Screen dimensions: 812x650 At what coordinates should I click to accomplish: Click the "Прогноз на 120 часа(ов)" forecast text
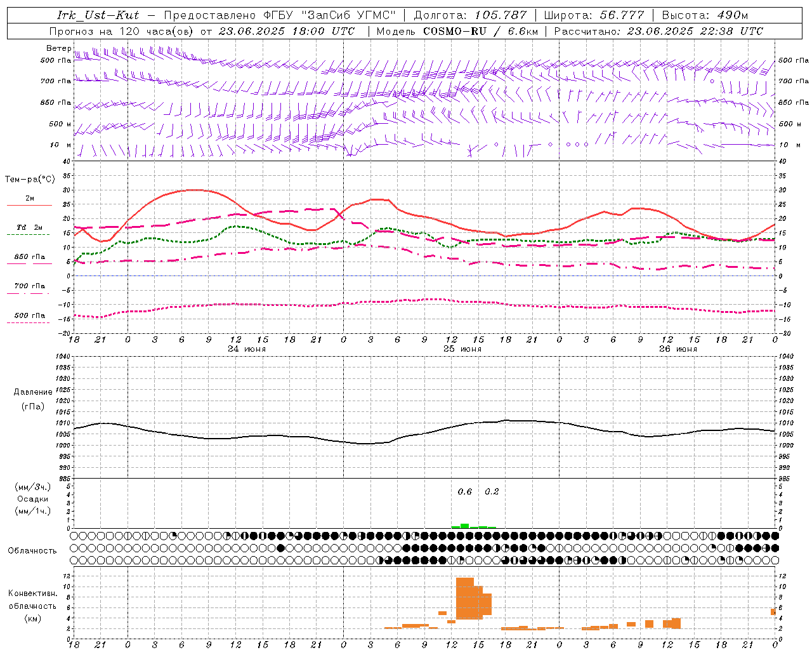[x=122, y=31]
